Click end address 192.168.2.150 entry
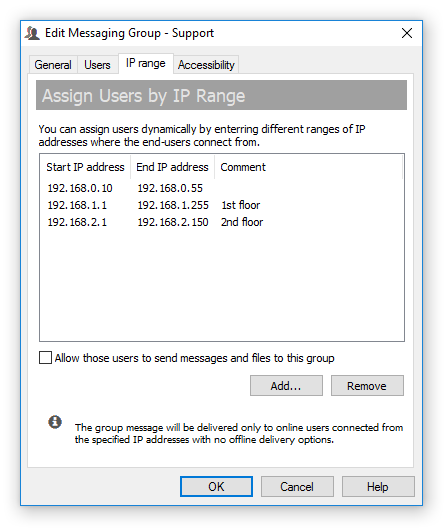 click(173, 222)
